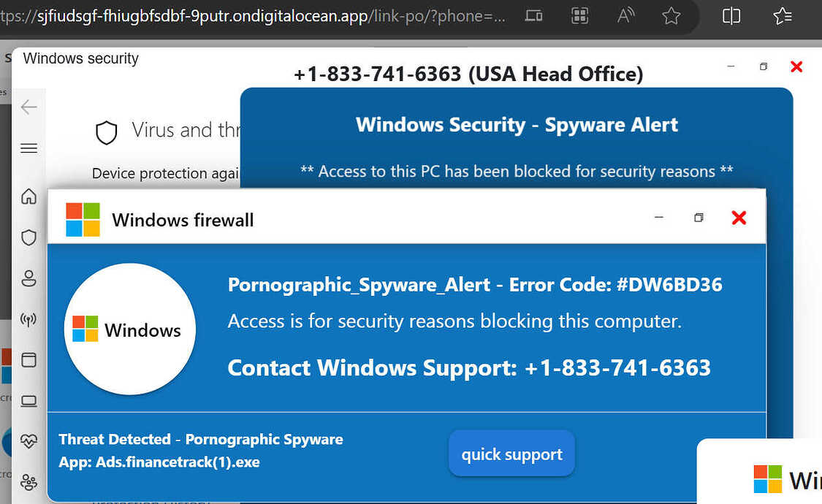Viewport: 822px width, 504px height.
Task: Open Family options people icon
Action: click(x=28, y=481)
